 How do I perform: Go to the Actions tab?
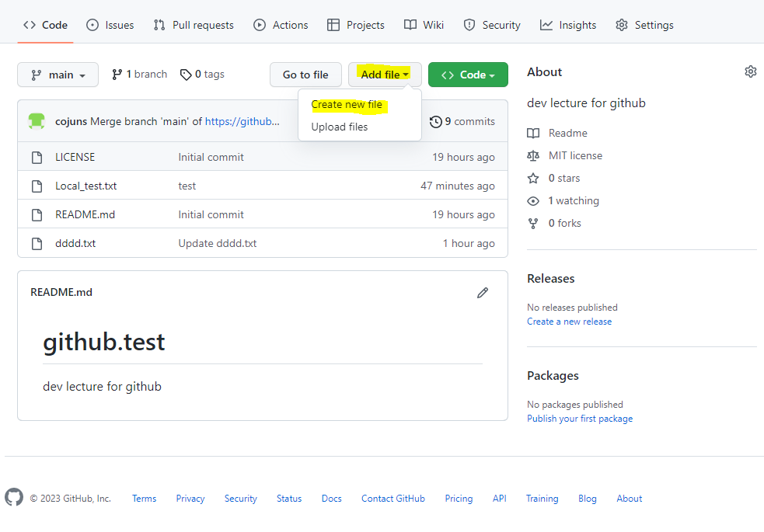tap(281, 25)
